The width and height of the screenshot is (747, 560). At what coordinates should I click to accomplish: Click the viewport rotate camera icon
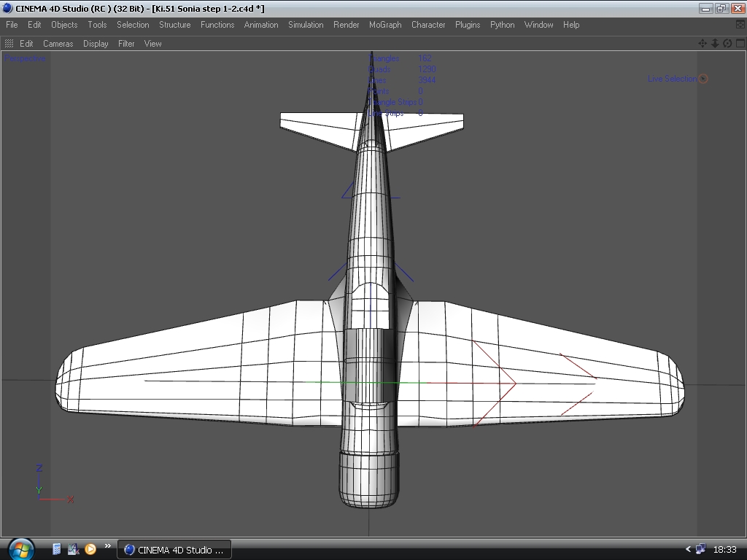727,44
